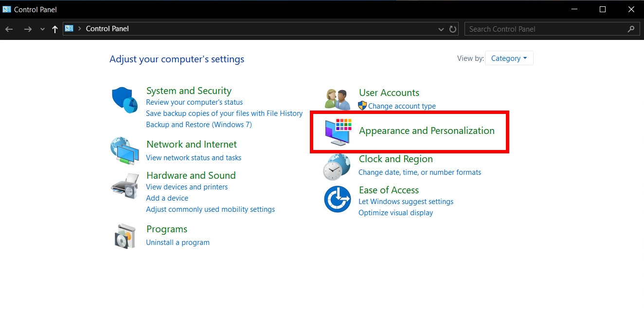Open the User Accounts people icon

[x=338, y=99]
